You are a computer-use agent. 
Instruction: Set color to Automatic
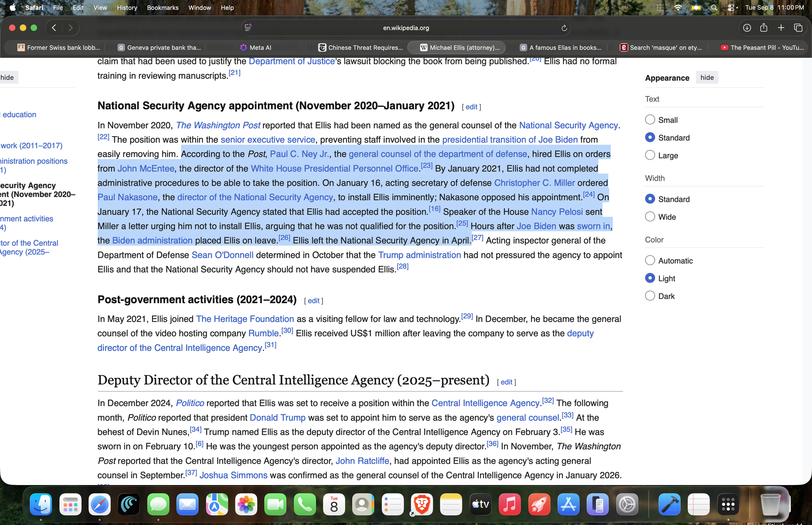pos(650,261)
